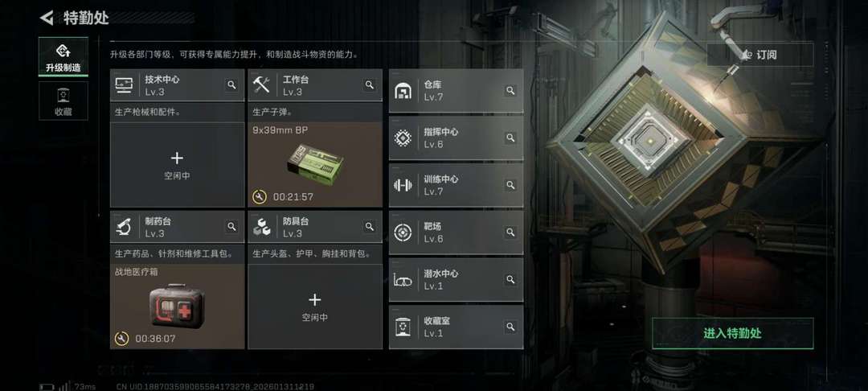Click the 订阅 subscribe button
Viewport: 868px width, 391px height.
pos(760,55)
